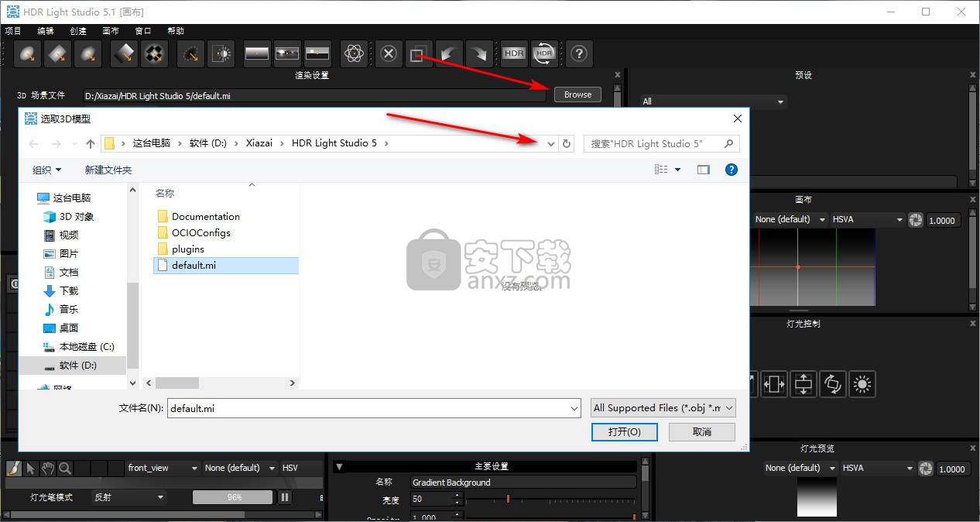Viewport: 980px width, 522px height.
Task: Click the sun shade icon in the toolbar
Action: pos(221,54)
